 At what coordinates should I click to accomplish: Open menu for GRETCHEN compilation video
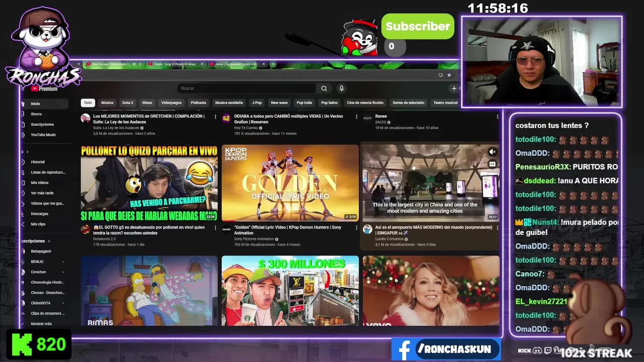coord(215,117)
